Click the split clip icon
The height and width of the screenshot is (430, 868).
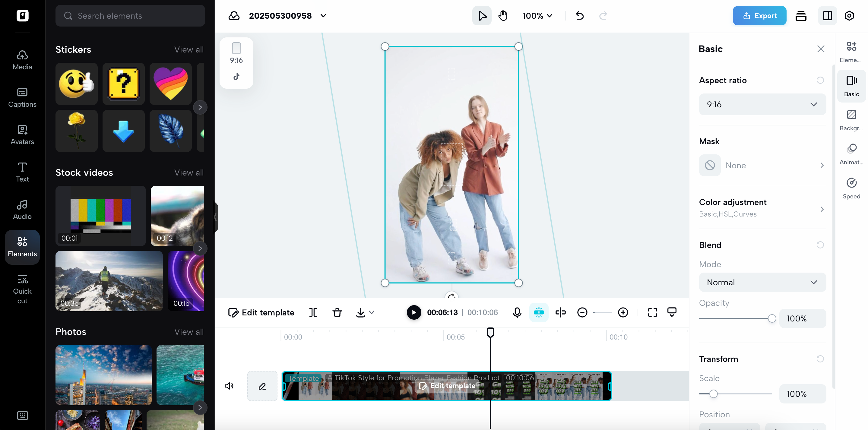[x=313, y=312]
